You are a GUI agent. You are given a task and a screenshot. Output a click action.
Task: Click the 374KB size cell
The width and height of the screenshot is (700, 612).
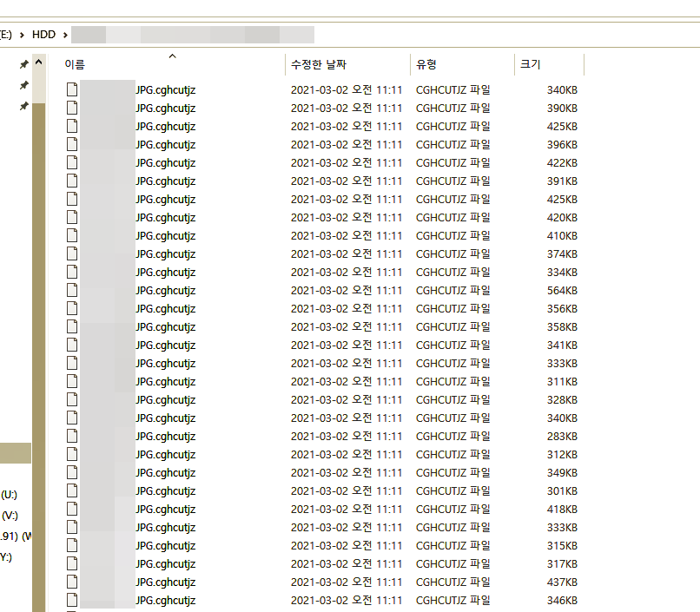click(x=562, y=253)
